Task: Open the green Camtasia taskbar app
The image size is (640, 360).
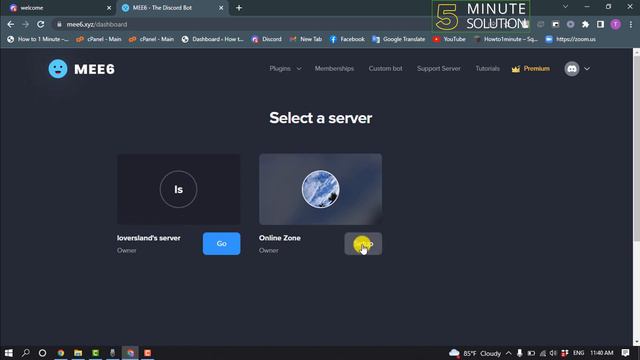Action: [x=96, y=353]
